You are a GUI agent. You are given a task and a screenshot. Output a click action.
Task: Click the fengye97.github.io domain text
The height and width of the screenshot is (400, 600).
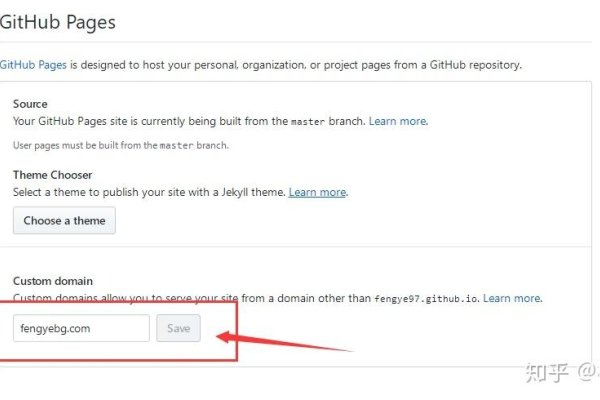426,298
